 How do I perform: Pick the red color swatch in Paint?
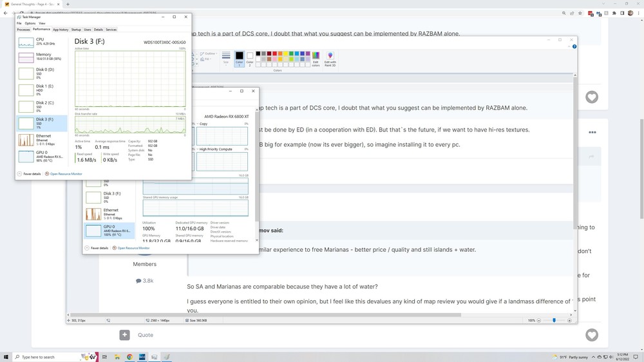pyautogui.click(x=275, y=53)
